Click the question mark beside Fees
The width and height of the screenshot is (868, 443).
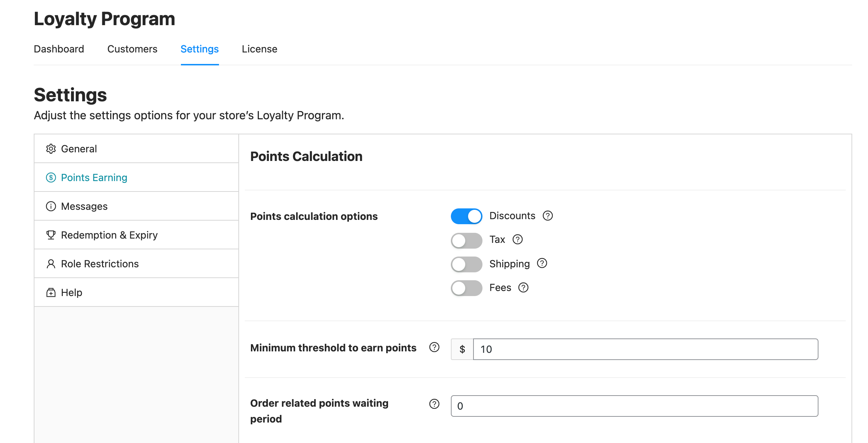pos(523,287)
